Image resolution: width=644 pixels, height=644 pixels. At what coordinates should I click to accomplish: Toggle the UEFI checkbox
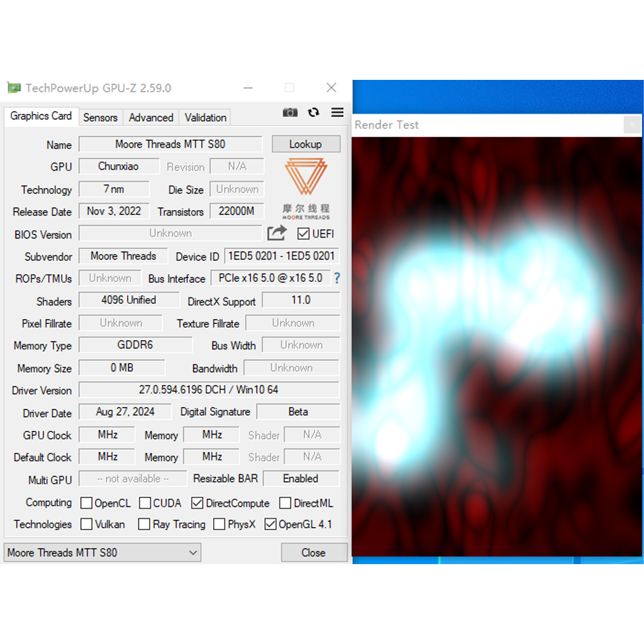pos(304,234)
